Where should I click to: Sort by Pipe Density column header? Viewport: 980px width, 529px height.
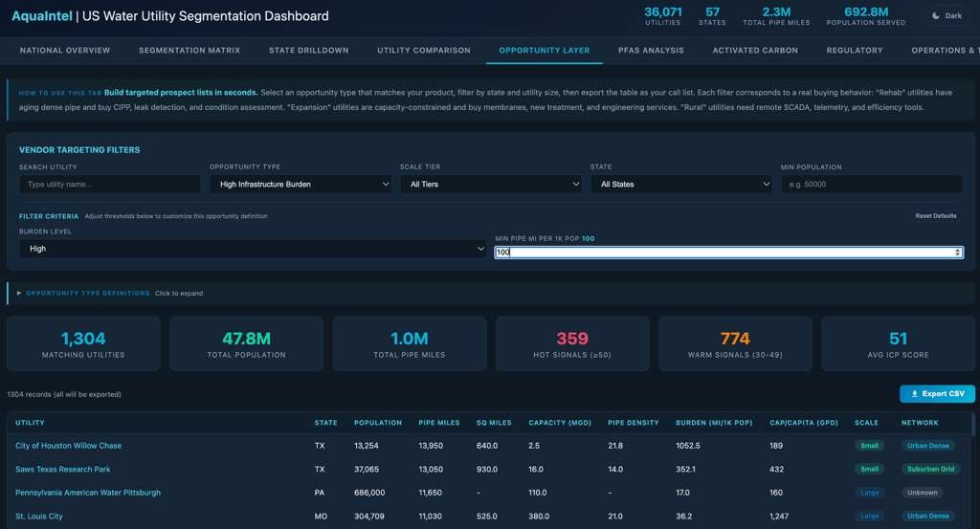(x=634, y=423)
